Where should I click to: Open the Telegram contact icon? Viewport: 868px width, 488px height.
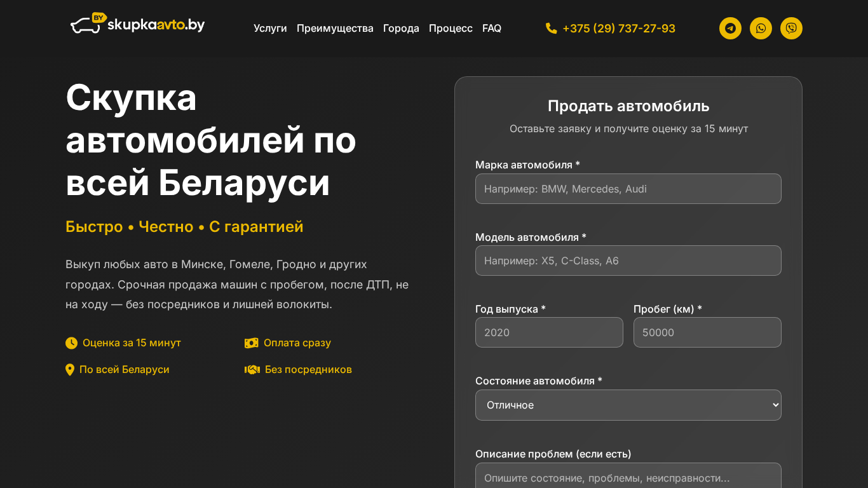[x=730, y=28]
